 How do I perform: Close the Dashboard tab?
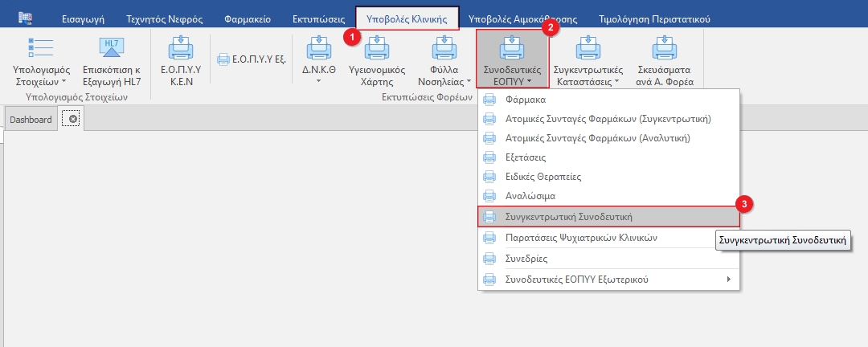(73, 120)
